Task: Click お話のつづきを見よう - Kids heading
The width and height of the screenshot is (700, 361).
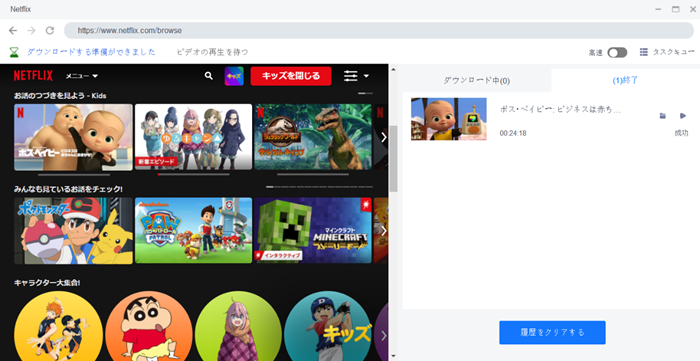Action: point(60,95)
